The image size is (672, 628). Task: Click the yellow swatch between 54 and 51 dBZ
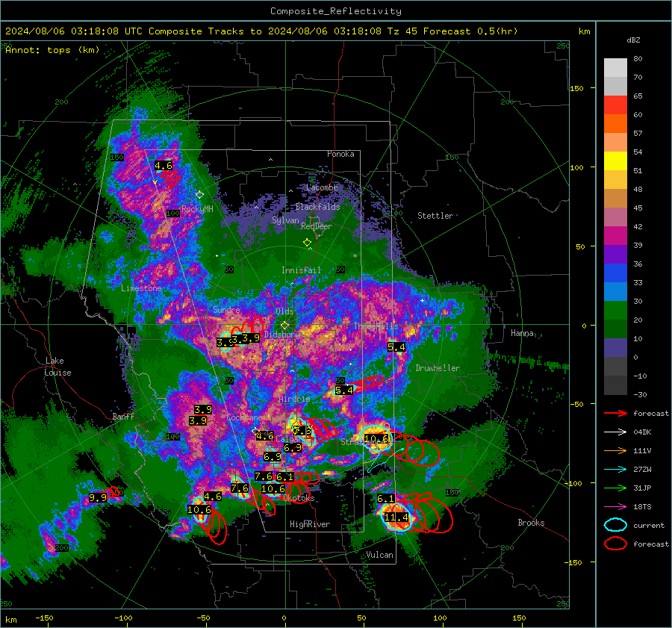pos(615,161)
